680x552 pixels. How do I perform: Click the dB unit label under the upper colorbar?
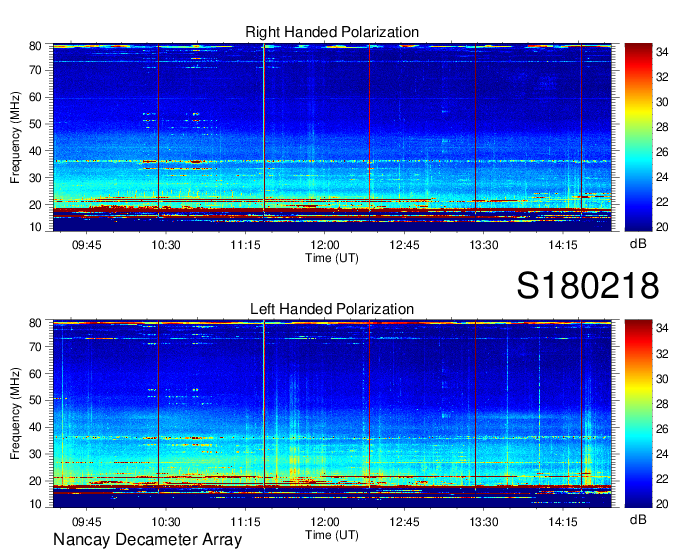(638, 244)
